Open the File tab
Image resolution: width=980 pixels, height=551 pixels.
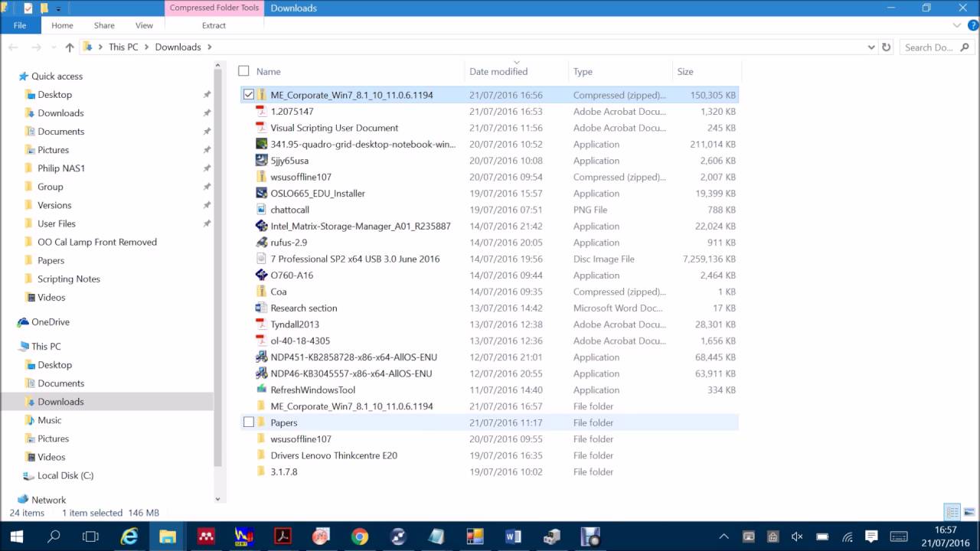coord(20,25)
